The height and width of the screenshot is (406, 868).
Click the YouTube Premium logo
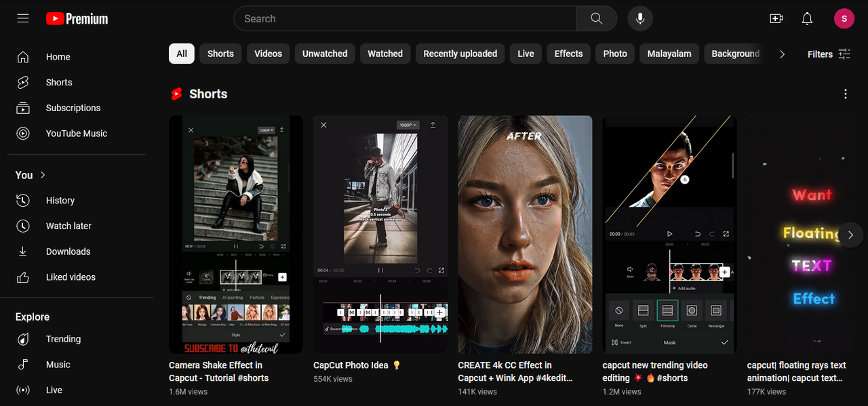tap(77, 18)
